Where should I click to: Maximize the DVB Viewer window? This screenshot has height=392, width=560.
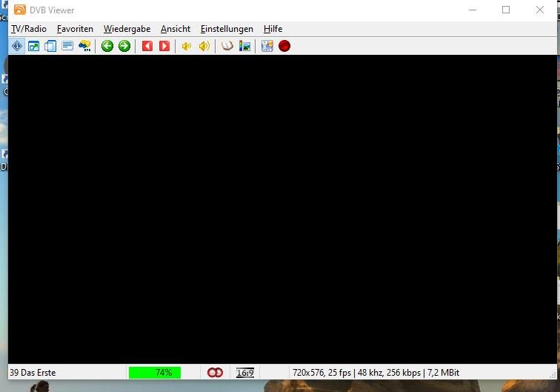point(506,10)
